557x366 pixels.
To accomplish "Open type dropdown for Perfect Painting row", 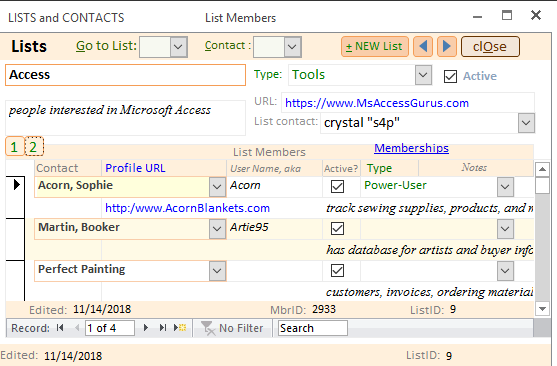I will tap(505, 270).
